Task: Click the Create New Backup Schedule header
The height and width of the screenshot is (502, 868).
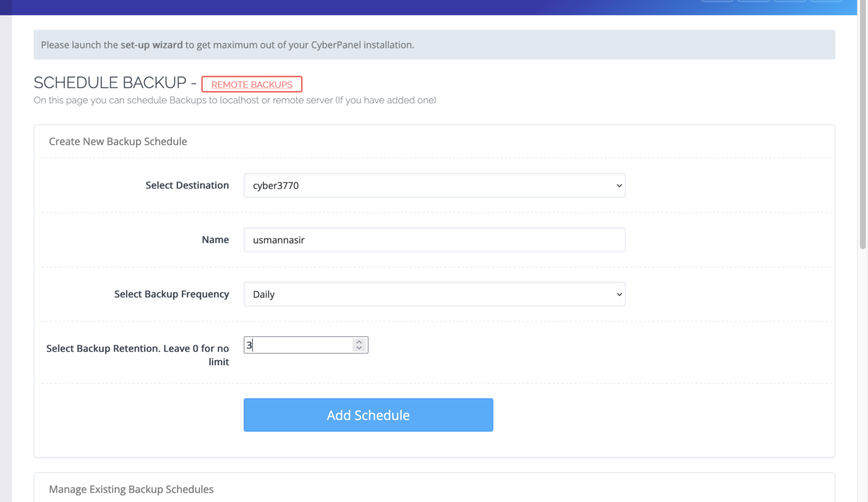Action: pos(118,141)
